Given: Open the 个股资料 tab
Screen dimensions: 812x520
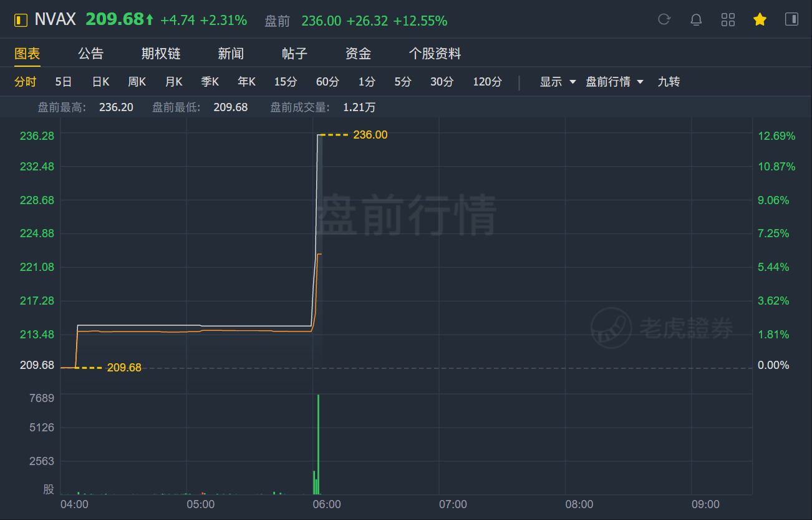Looking at the screenshot, I should 435,54.
